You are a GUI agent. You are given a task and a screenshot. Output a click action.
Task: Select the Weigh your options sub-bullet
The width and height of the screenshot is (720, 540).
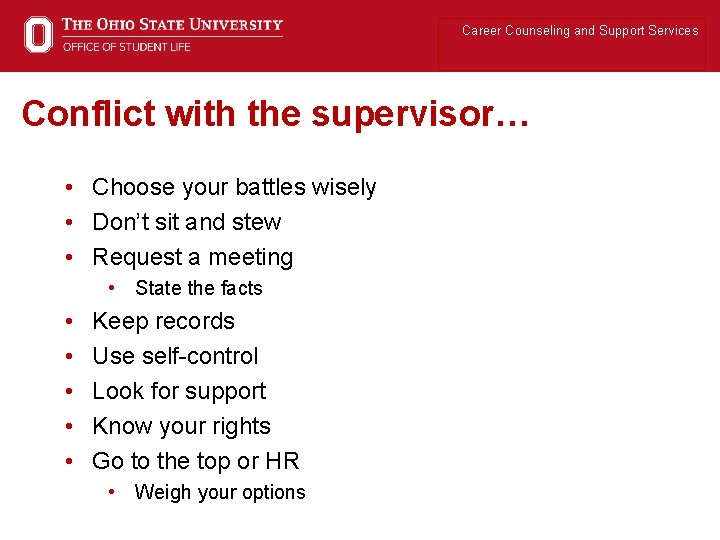coord(220,492)
